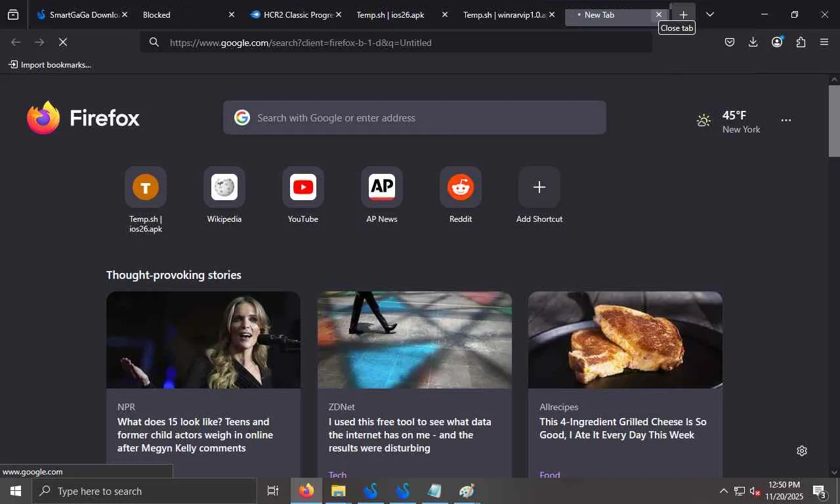Open the Megyn Kelly story thumbnail
The width and height of the screenshot is (840, 504).
[203, 340]
